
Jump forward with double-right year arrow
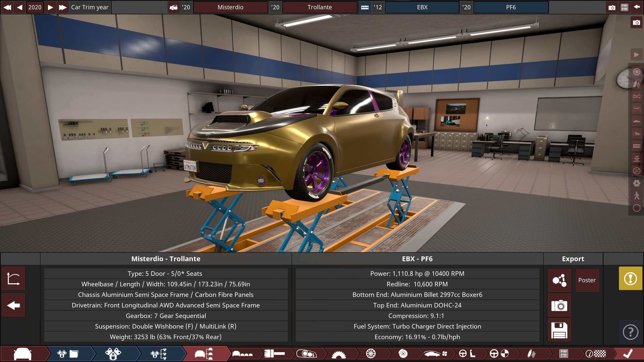pos(63,7)
